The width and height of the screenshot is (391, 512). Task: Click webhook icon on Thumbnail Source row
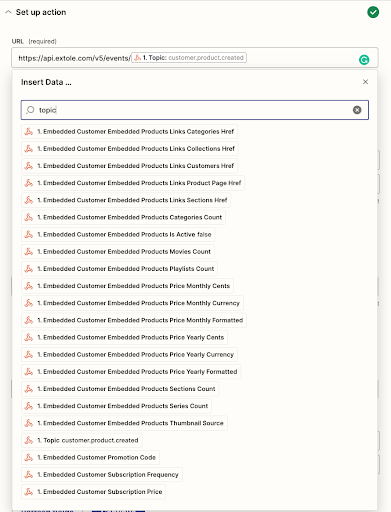pyautogui.click(x=29, y=423)
